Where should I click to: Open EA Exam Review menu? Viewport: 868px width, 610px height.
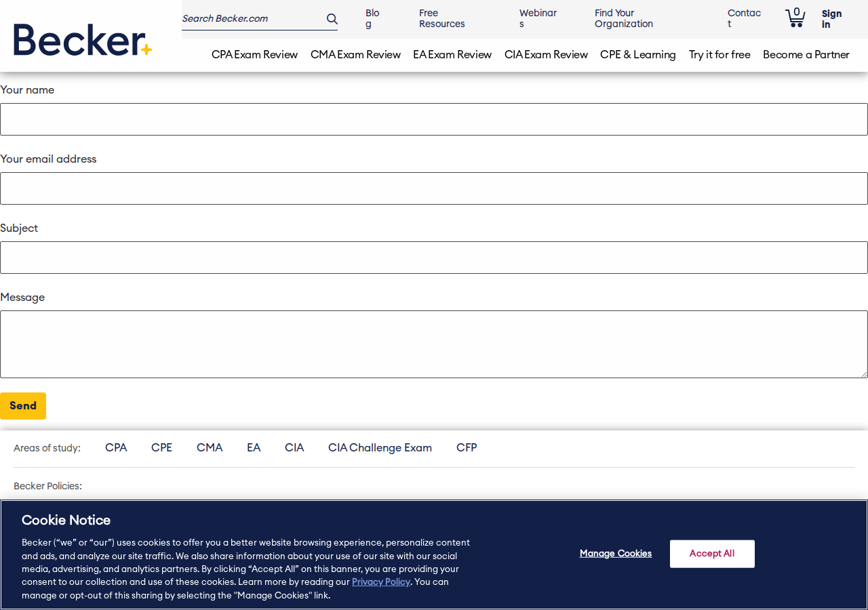pos(452,55)
